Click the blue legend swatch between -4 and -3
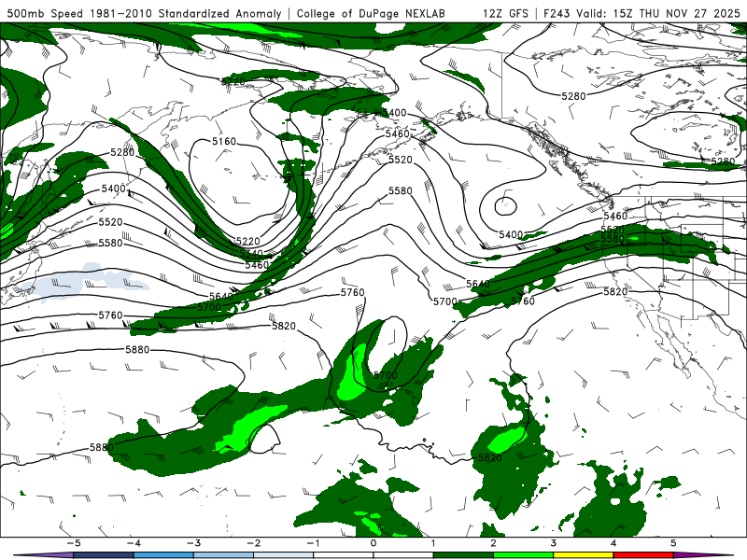This screenshot has width=747, height=560. click(x=163, y=555)
